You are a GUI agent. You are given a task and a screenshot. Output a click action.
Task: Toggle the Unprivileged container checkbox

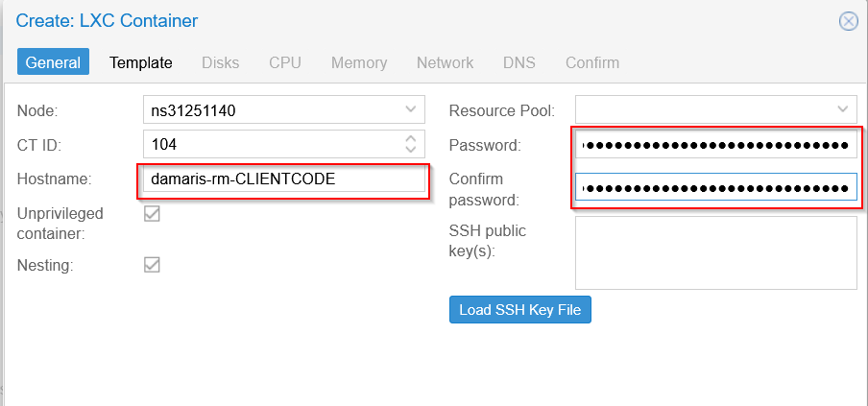tap(152, 213)
